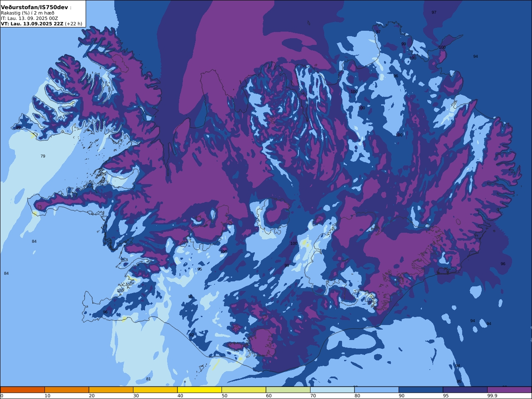
Task: Click the '81' humidity value on the map
Action: pyautogui.click(x=148, y=379)
